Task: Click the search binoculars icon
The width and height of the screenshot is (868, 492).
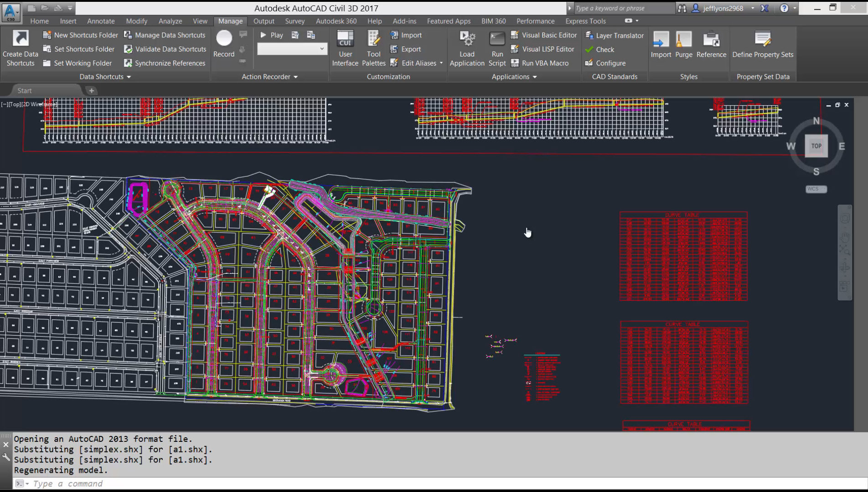Action: (682, 8)
